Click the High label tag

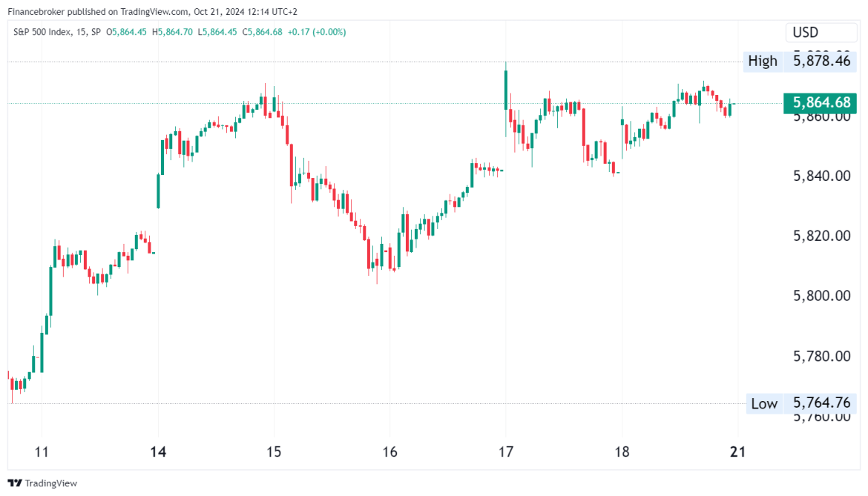[x=763, y=61]
